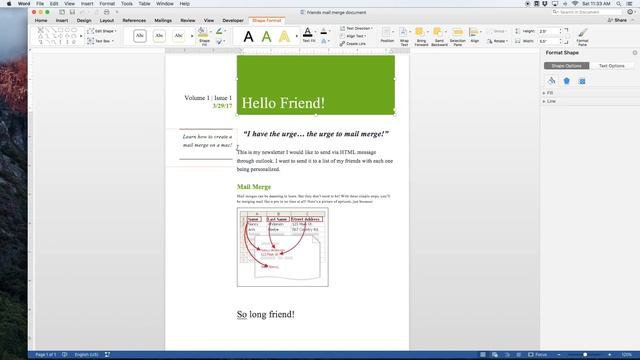The width and height of the screenshot is (640, 360).
Task: Select Layout & Properties icon in Format Shape
Action: point(582,81)
